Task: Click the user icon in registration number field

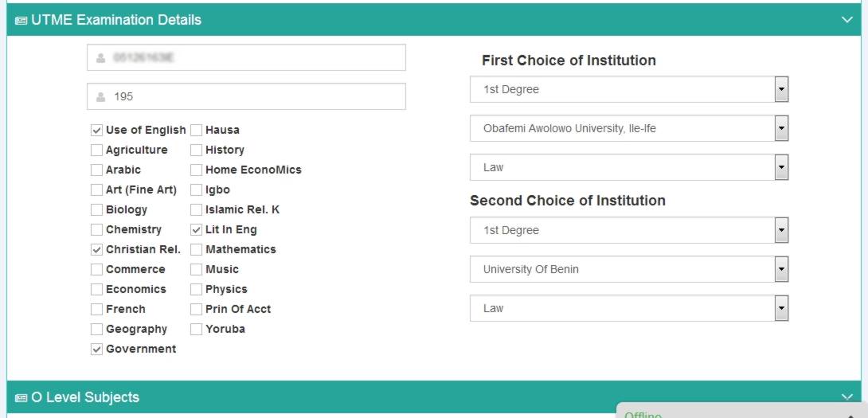Action: [100, 58]
